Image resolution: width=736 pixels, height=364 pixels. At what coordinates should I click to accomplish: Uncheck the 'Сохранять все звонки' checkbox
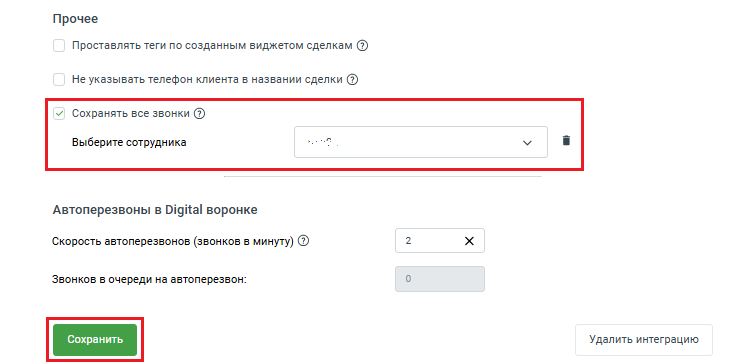pos(59,114)
